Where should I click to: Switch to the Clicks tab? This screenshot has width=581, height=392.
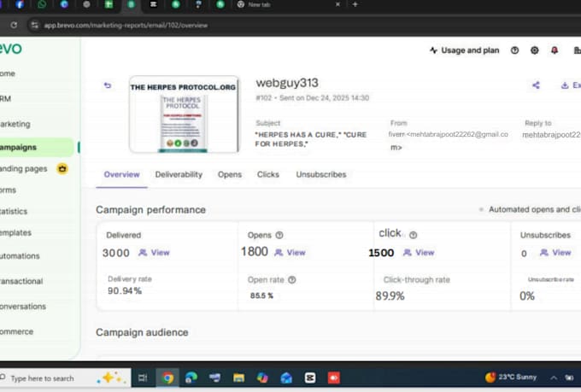point(268,174)
